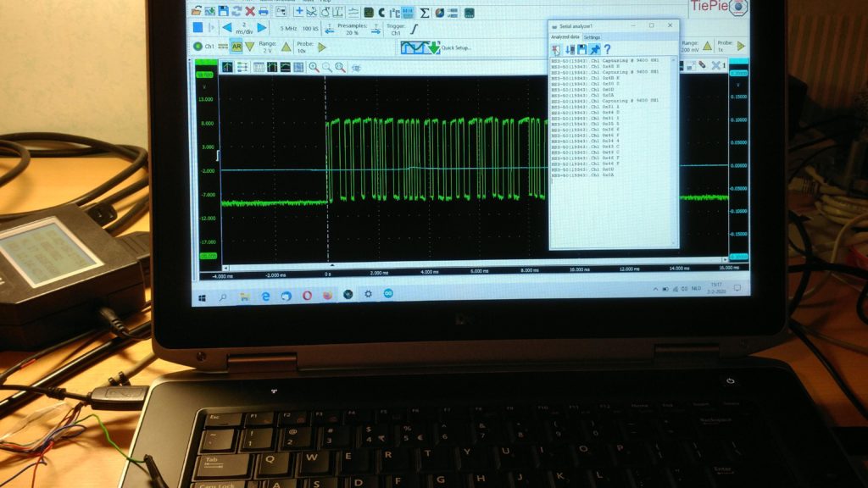Open Quick Setup

[x=437, y=47]
